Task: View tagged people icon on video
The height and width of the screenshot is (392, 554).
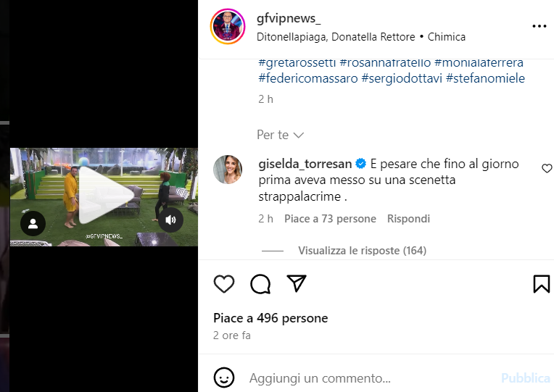Action: [x=33, y=223]
